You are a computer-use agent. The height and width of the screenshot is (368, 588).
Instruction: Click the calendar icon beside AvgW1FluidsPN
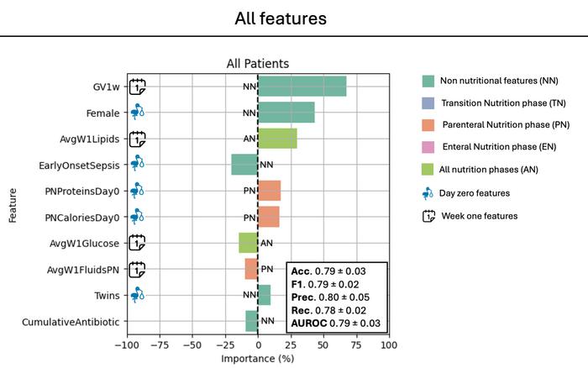(x=137, y=270)
